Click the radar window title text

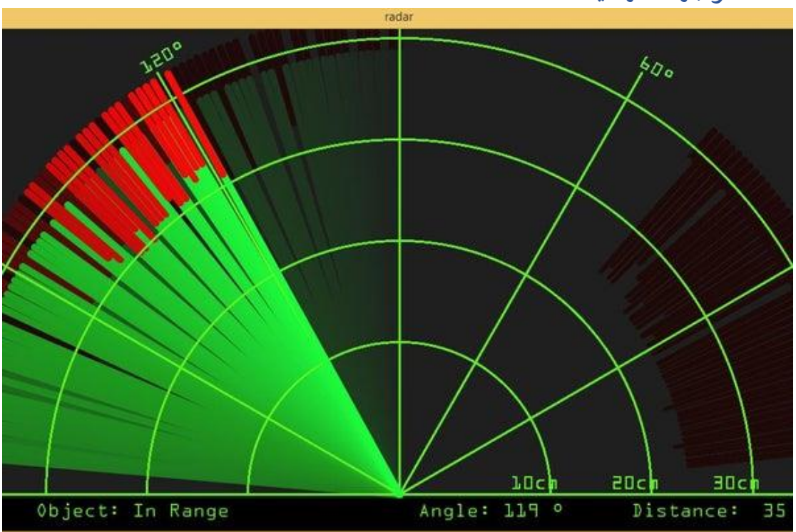coord(398,19)
